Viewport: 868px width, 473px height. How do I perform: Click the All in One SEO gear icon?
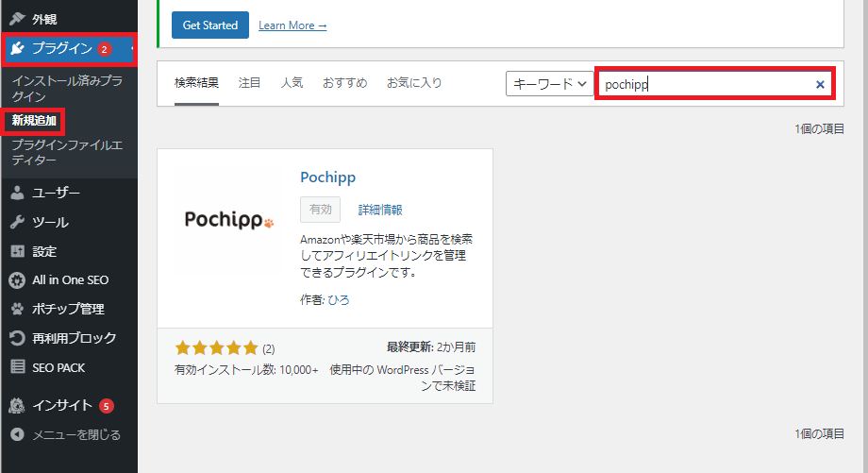17,280
